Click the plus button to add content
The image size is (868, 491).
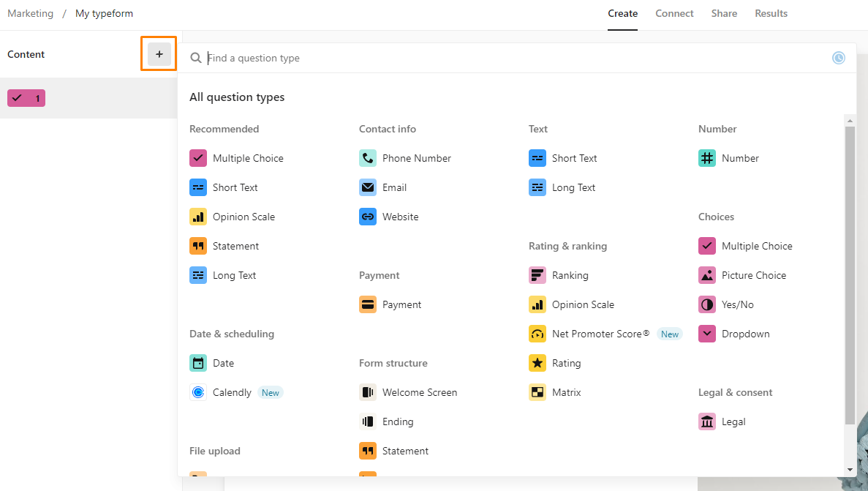click(x=159, y=54)
